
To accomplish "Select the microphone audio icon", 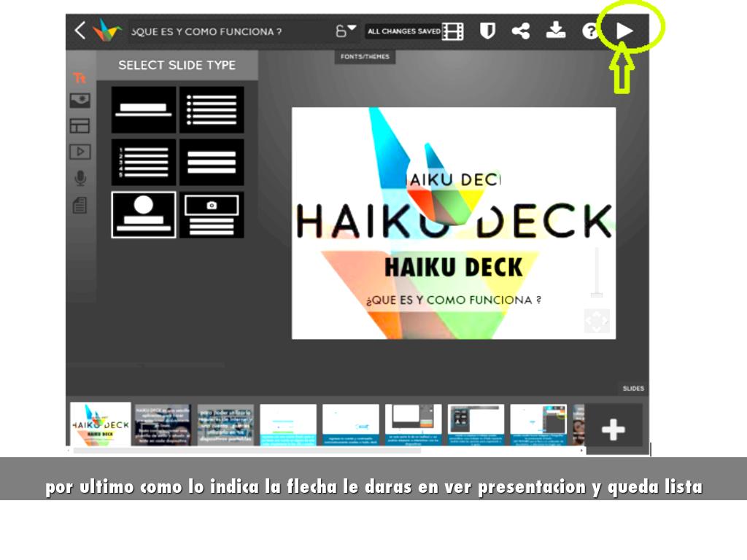I will coord(80,179).
